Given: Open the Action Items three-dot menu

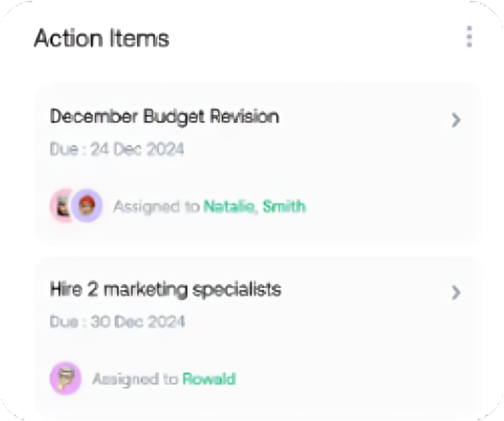Looking at the screenshot, I should click(469, 37).
